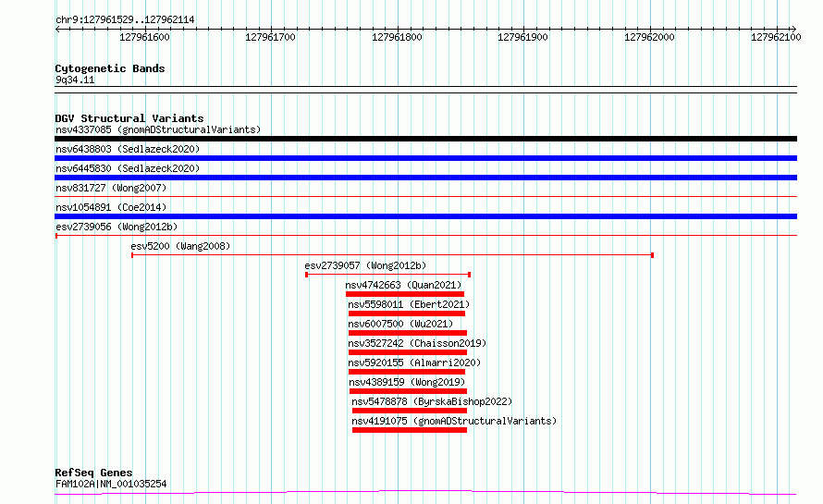823x504 pixels.
Task: Click the red bar under nsv5478878
Action: (410, 411)
